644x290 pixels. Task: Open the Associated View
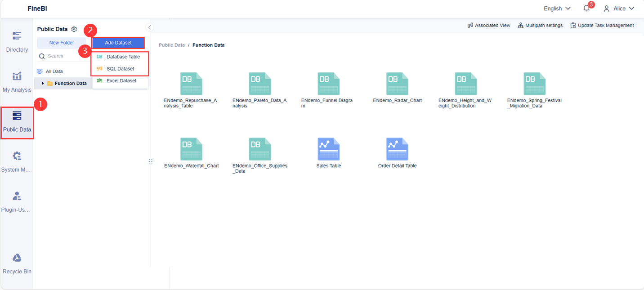pyautogui.click(x=489, y=25)
